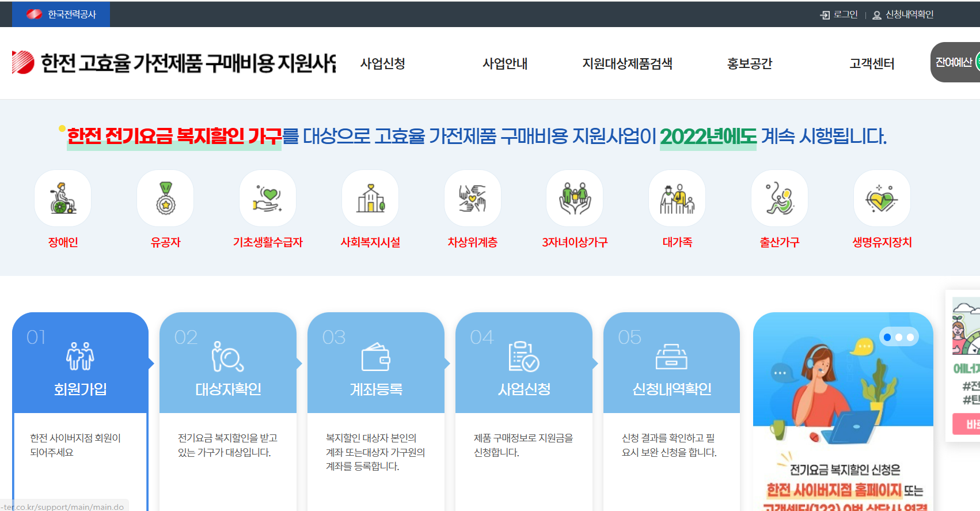Viewport: 980px width, 511px height.
Task: Select the 3자녀이상가구 family icon
Action: [x=575, y=198]
